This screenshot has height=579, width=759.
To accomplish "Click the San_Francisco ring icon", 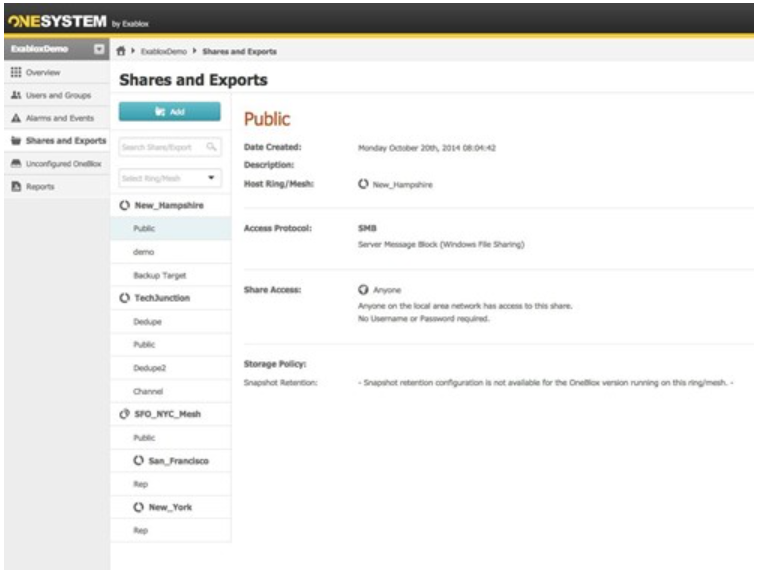I will [x=138, y=460].
